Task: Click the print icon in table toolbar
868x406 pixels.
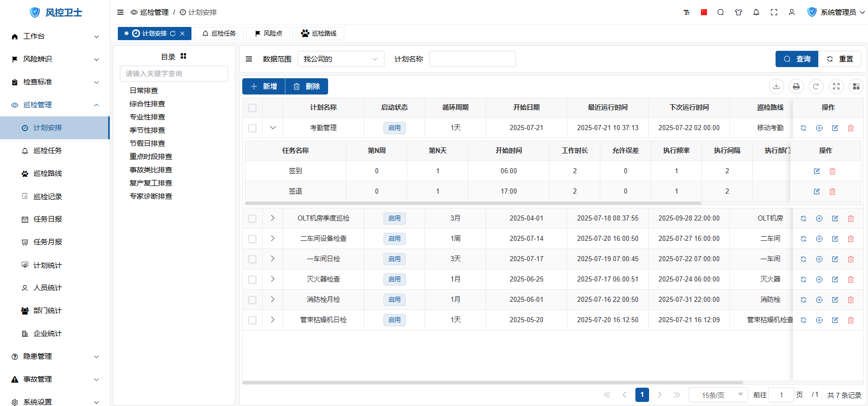Action: click(x=796, y=86)
